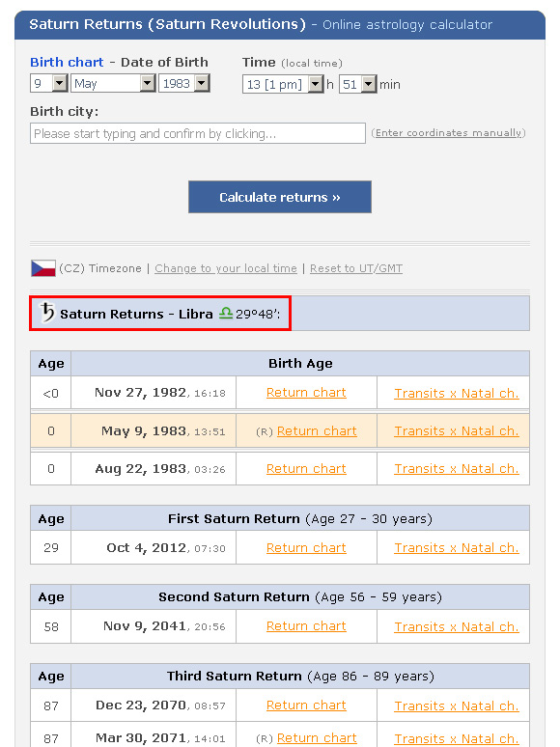This screenshot has height=747, width=560.
Task: Click the Saturn glyph in returns header
Action: (x=46, y=313)
